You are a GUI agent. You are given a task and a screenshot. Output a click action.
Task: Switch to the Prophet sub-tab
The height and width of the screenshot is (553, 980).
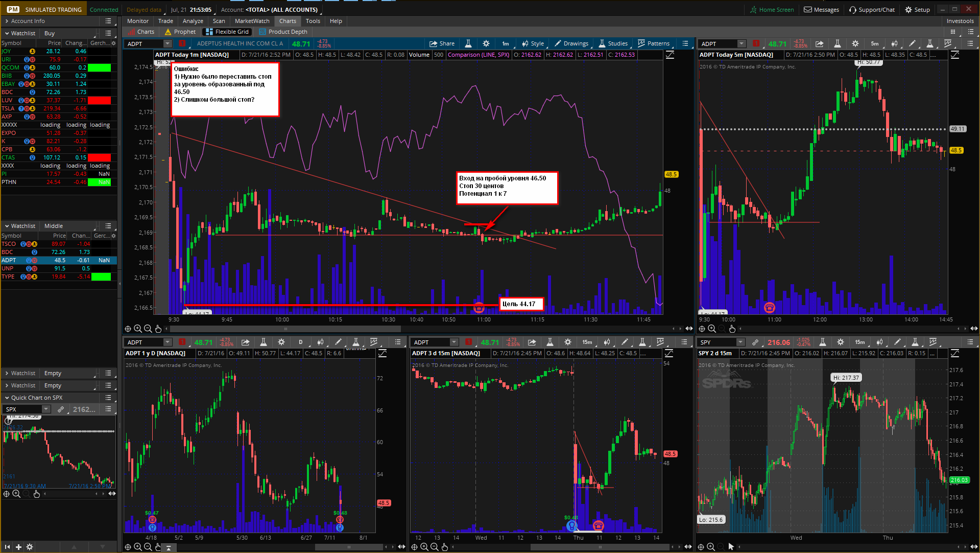pos(180,32)
